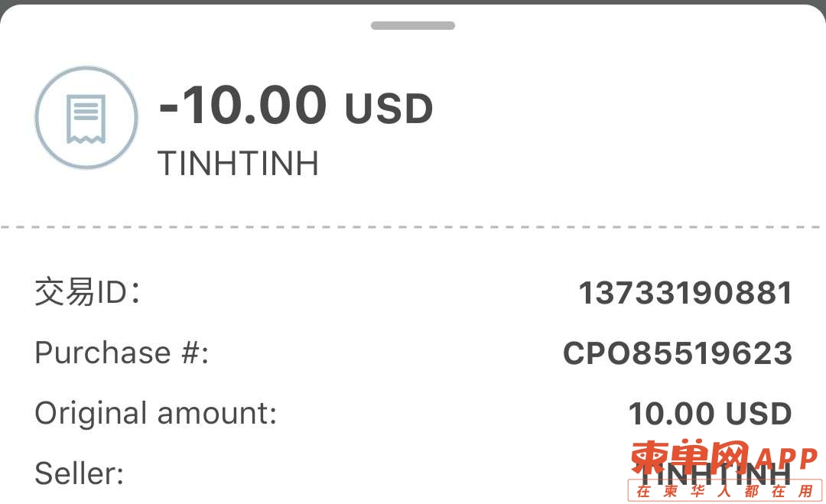The width and height of the screenshot is (826, 504).
Task: Click the dashed divider line
Action: point(413,227)
